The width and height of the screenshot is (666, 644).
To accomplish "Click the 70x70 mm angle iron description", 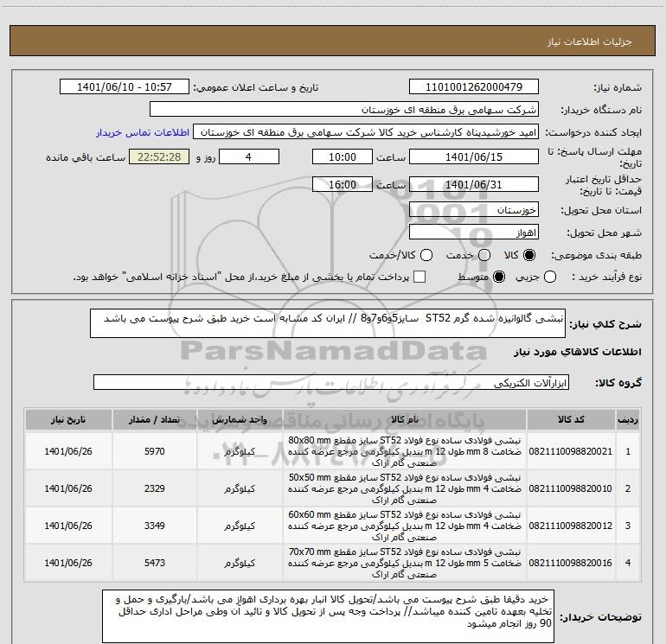I will [x=405, y=563].
